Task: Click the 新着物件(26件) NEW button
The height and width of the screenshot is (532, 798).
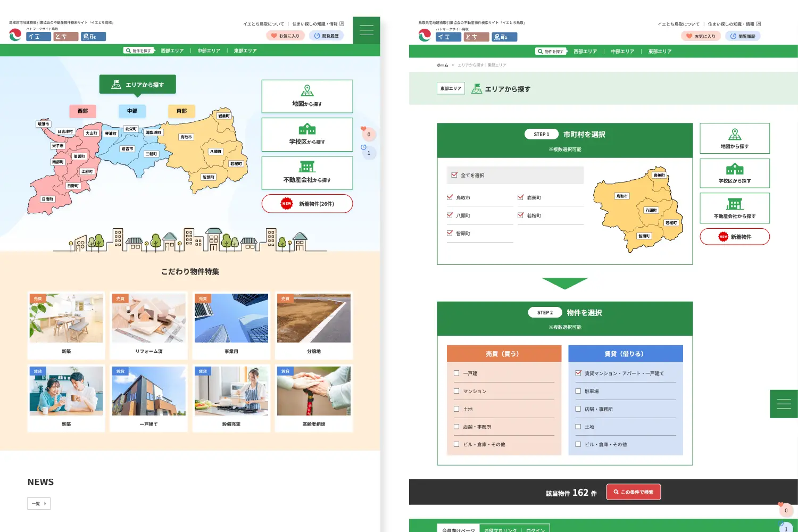Action: 307,204
